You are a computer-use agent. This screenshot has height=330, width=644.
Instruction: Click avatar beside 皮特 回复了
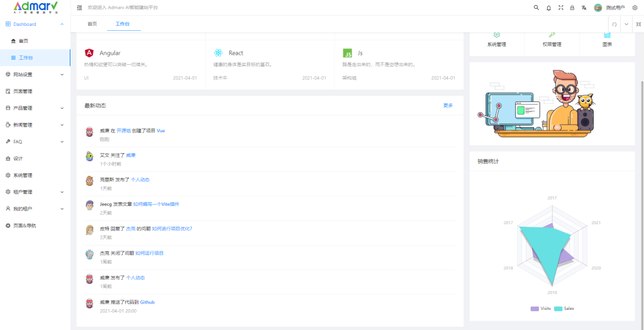tap(89, 230)
